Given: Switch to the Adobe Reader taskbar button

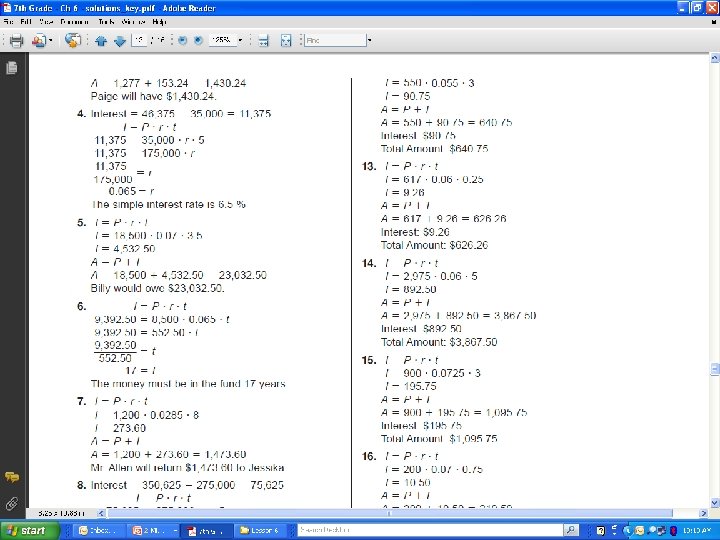Looking at the screenshot, I should click(207, 531).
